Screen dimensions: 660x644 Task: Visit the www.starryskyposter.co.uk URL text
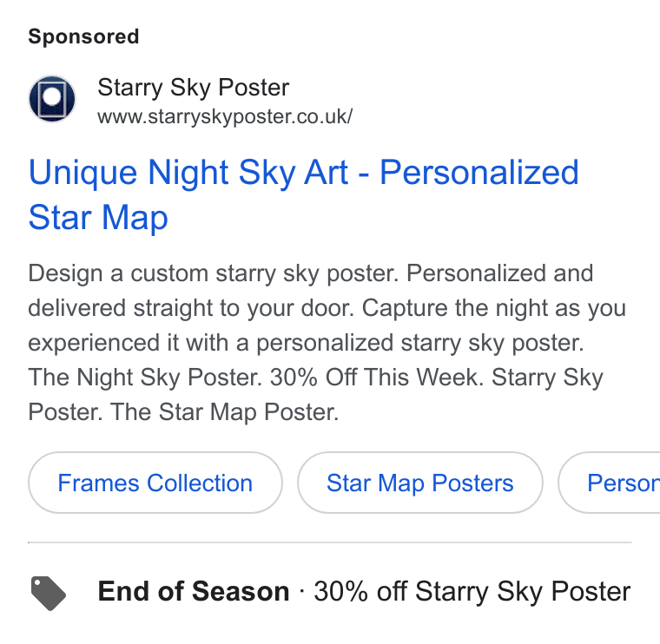(x=225, y=116)
